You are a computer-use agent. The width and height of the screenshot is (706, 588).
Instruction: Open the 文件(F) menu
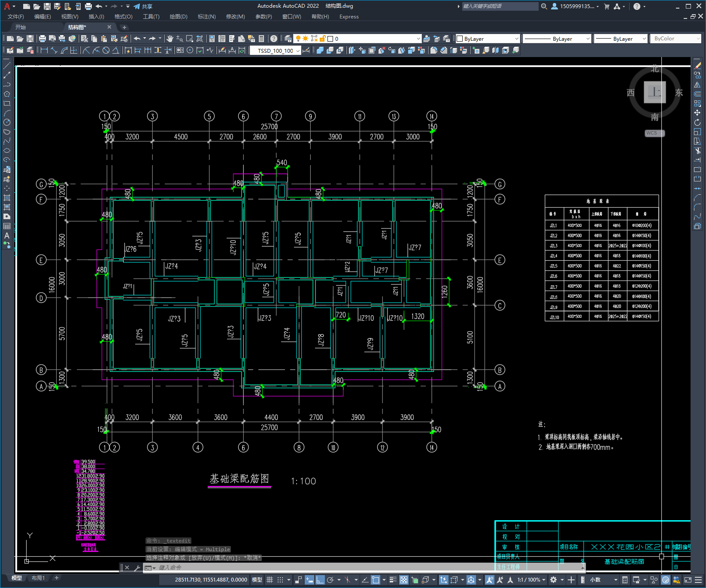point(16,17)
